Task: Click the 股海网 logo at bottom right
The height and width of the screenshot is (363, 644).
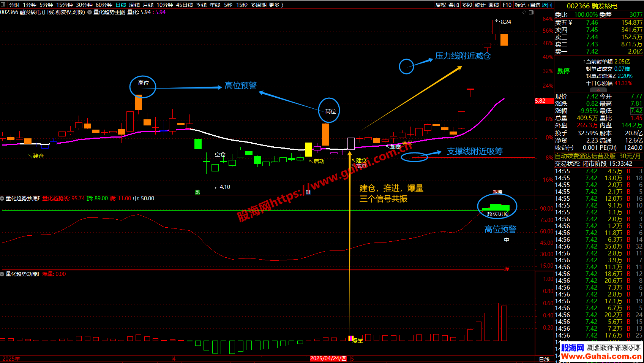Action: [x=572, y=348]
